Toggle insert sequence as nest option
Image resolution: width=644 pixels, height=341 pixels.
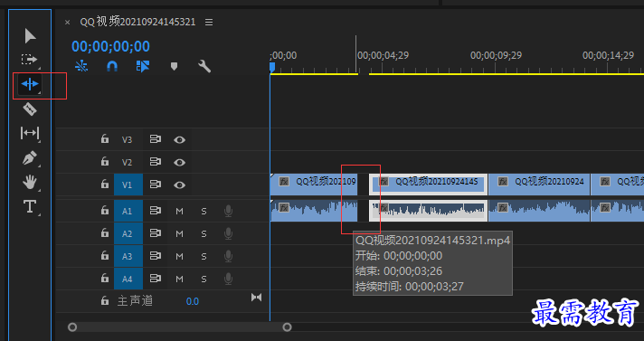pos(81,66)
